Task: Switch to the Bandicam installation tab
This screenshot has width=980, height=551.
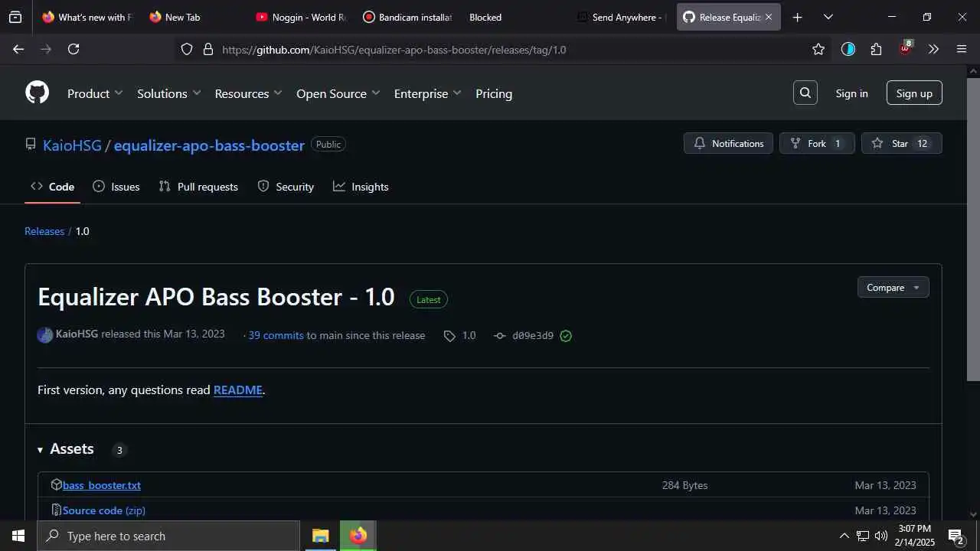Action: click(x=407, y=17)
